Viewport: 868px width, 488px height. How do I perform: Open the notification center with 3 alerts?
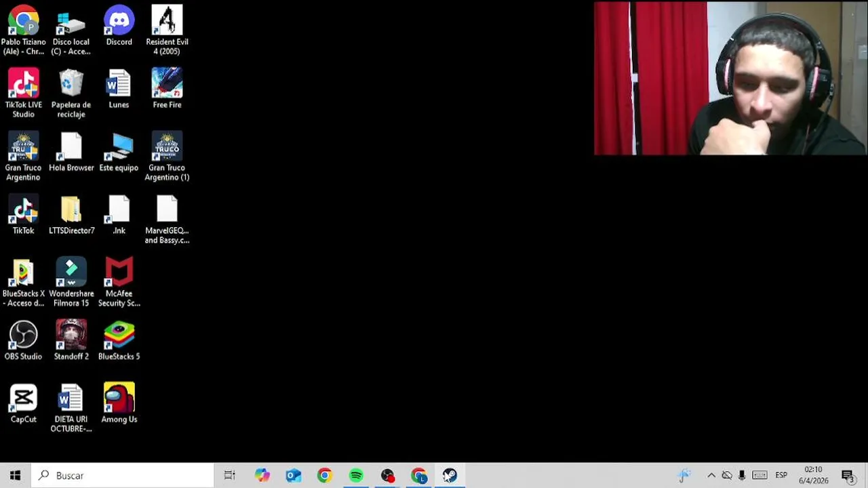[x=848, y=475]
